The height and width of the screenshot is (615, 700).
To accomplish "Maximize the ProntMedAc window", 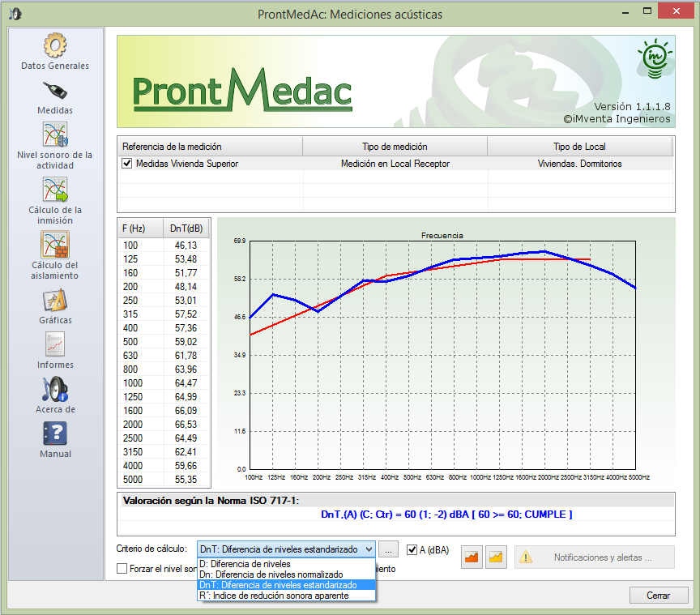I will pyautogui.click(x=647, y=11).
